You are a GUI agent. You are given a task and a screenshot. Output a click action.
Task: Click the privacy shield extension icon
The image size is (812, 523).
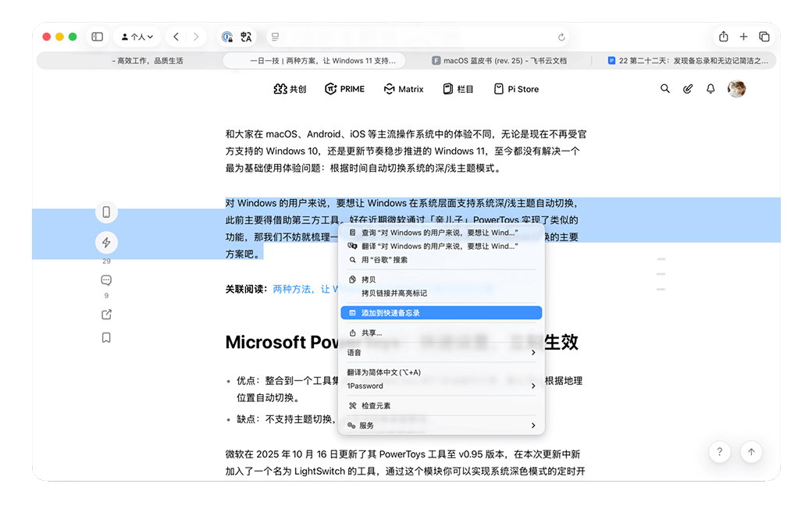tap(227, 37)
